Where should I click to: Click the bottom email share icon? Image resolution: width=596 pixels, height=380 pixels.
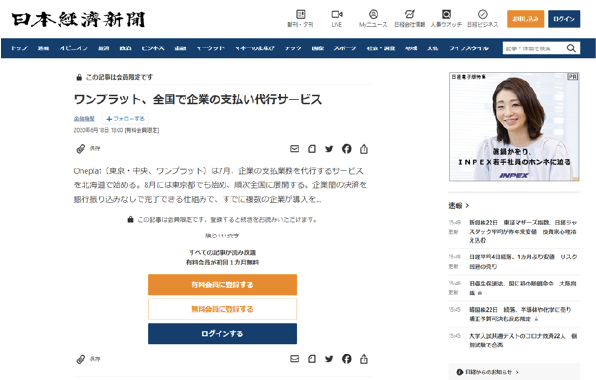(x=295, y=359)
